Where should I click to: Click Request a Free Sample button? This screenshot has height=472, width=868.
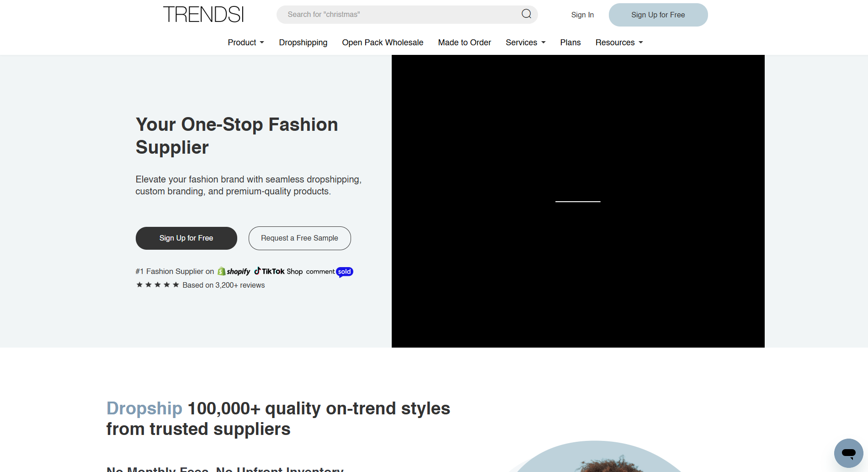click(x=299, y=238)
